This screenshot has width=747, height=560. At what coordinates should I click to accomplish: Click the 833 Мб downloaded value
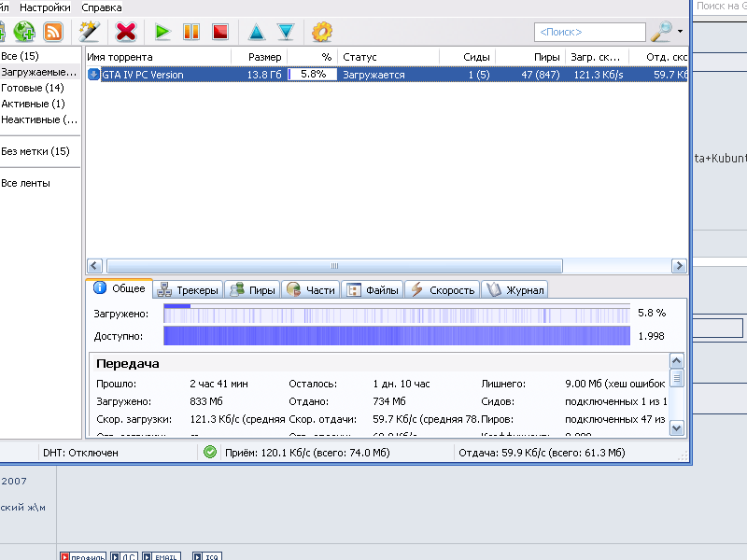[x=206, y=401]
